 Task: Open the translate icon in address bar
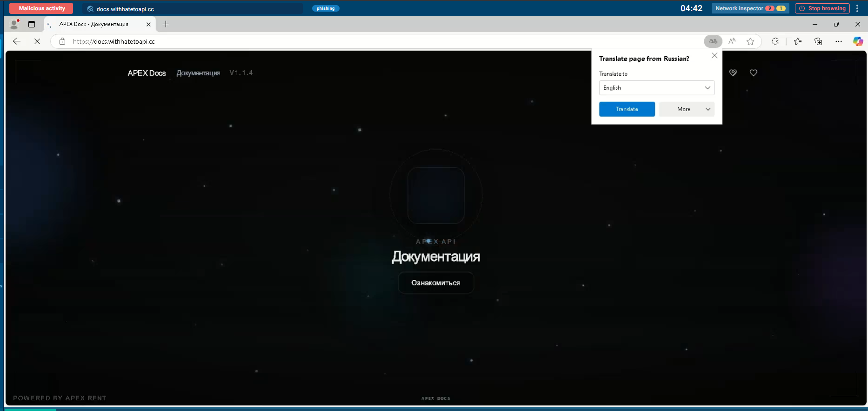[713, 41]
